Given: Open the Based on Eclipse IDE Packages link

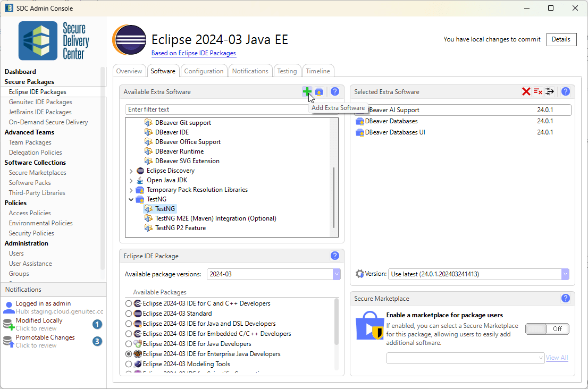Looking at the screenshot, I should click(x=194, y=53).
